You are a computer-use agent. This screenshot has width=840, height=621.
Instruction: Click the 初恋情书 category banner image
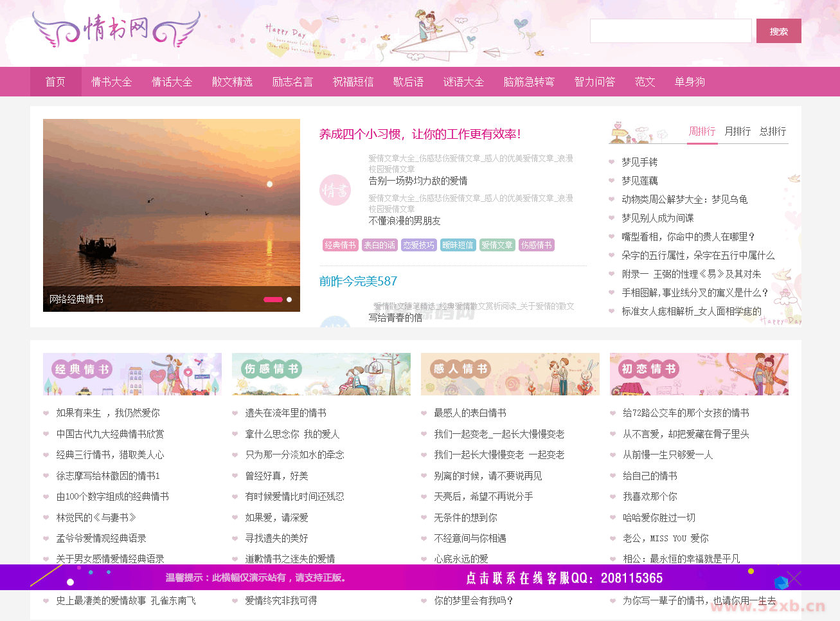click(699, 374)
